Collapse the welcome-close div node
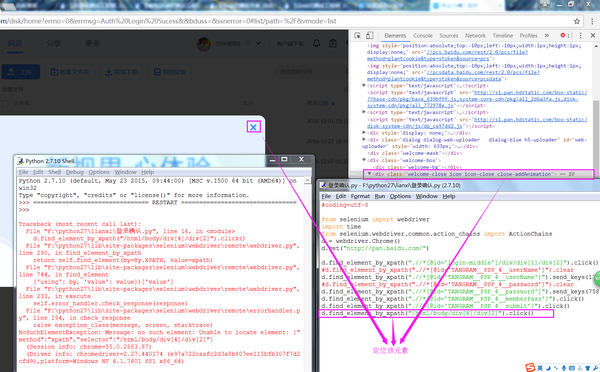The image size is (600, 372). point(369,174)
